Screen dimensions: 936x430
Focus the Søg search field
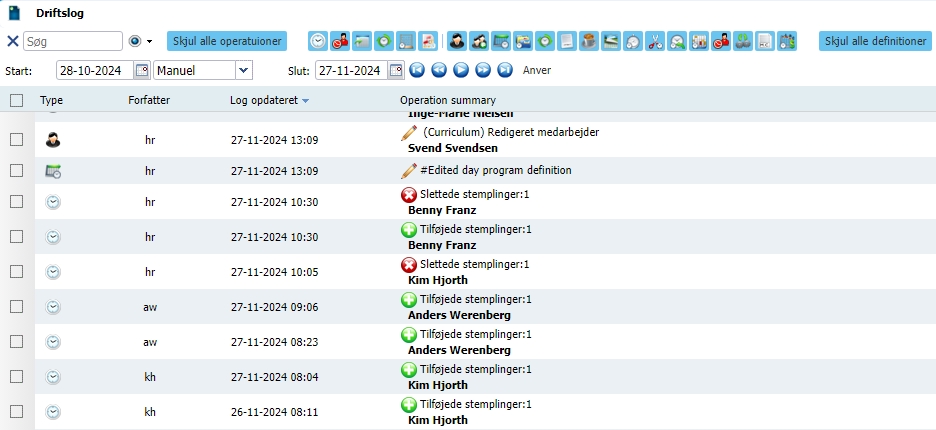point(73,41)
